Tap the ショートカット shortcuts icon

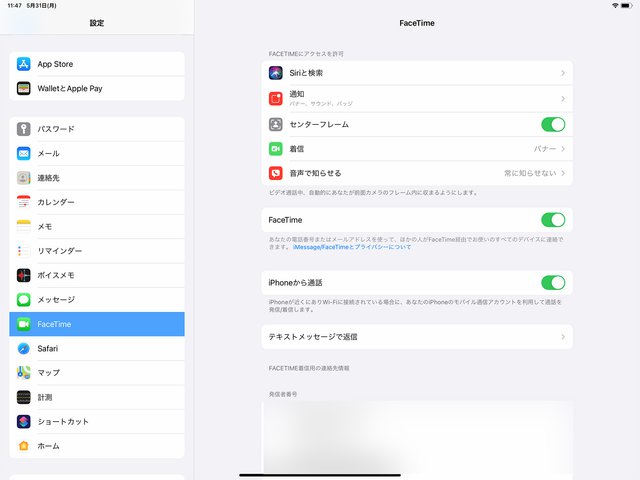(x=24, y=421)
